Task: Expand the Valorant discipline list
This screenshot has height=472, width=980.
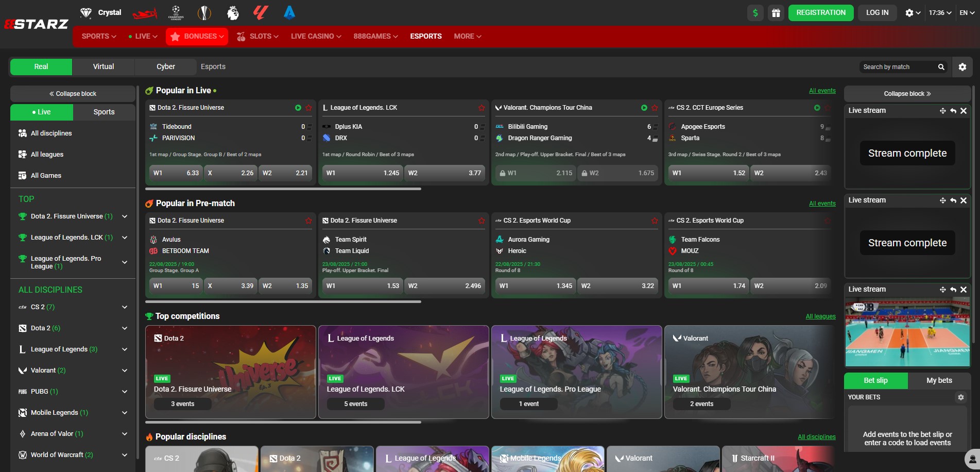Action: 125,370
